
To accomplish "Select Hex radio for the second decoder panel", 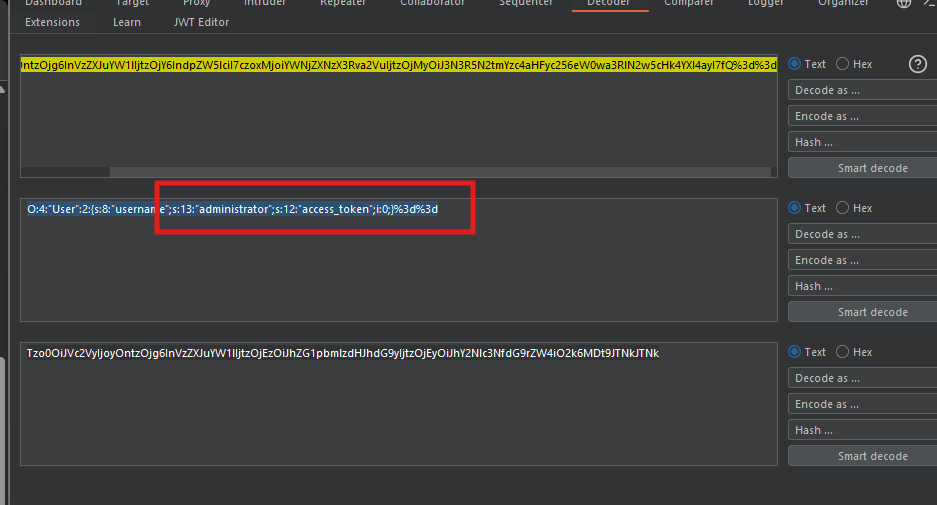I will click(x=842, y=208).
